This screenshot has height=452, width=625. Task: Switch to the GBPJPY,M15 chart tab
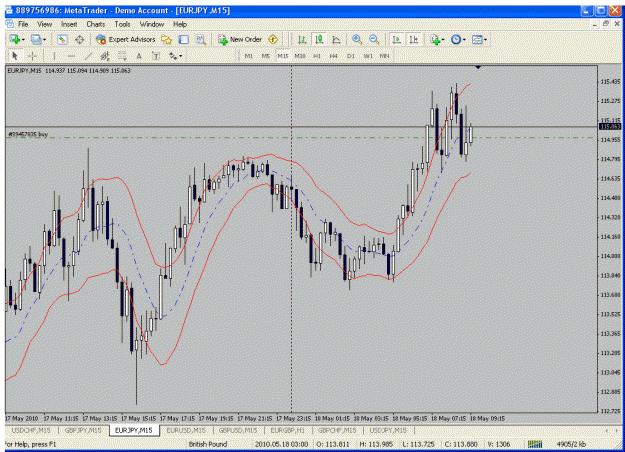click(x=83, y=430)
